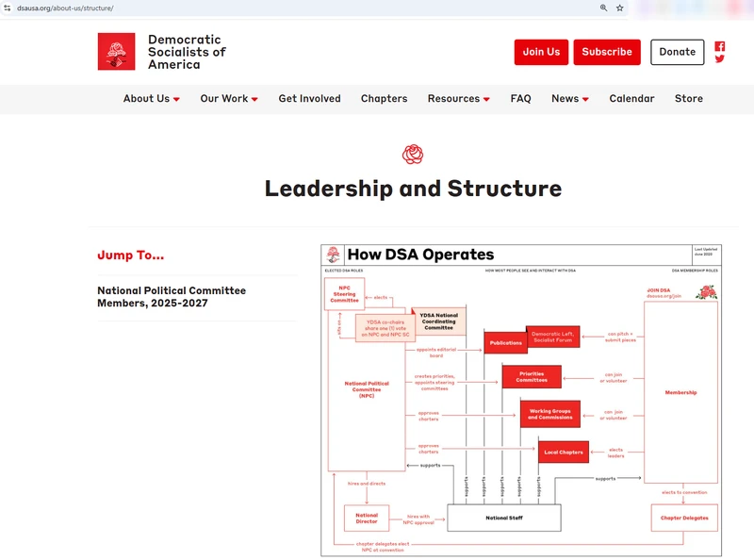Screen dimensions: 754x560
Task: Click the browser zoom magnifier icon
Action: tap(604, 8)
